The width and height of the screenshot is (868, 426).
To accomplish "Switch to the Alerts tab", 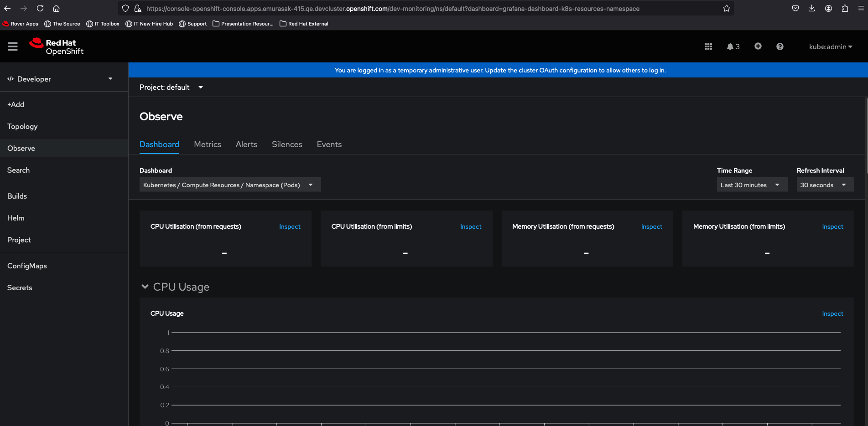I will coord(246,144).
